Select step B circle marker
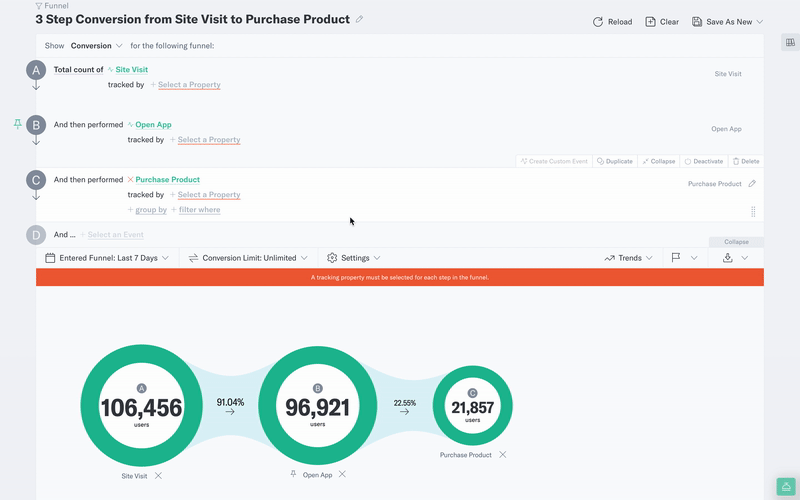This screenshot has height=500, width=800. click(36, 125)
